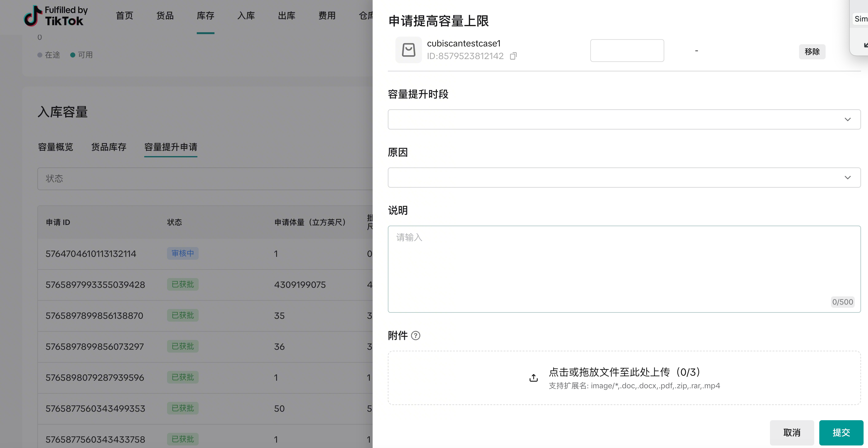Screen dimensions: 868x448
Task: Click into the 说明 description text area
Action: (624, 269)
